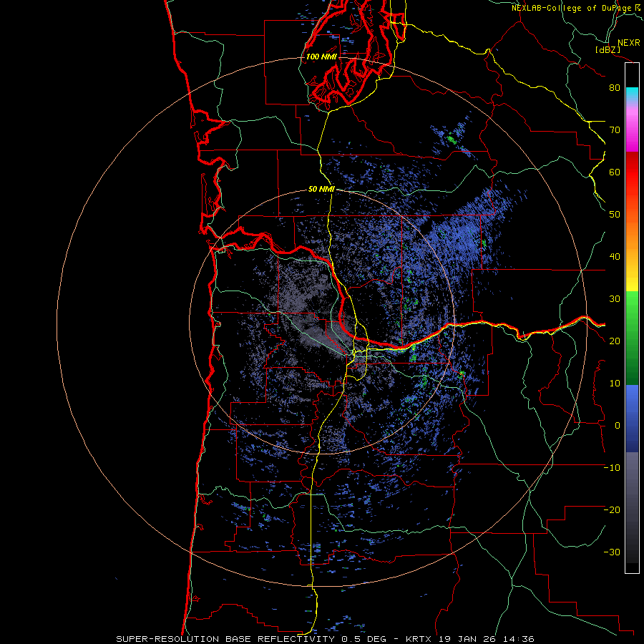Image resolution: width=644 pixels, height=644 pixels.
Task: Click the 50 value on the dBZ scale
Action: tap(615, 215)
